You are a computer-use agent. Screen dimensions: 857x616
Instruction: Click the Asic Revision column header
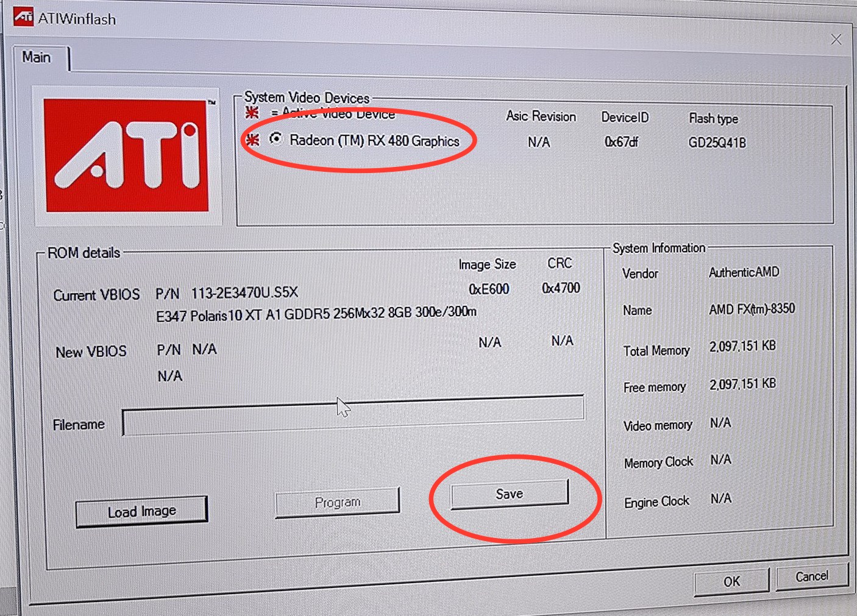tap(541, 116)
